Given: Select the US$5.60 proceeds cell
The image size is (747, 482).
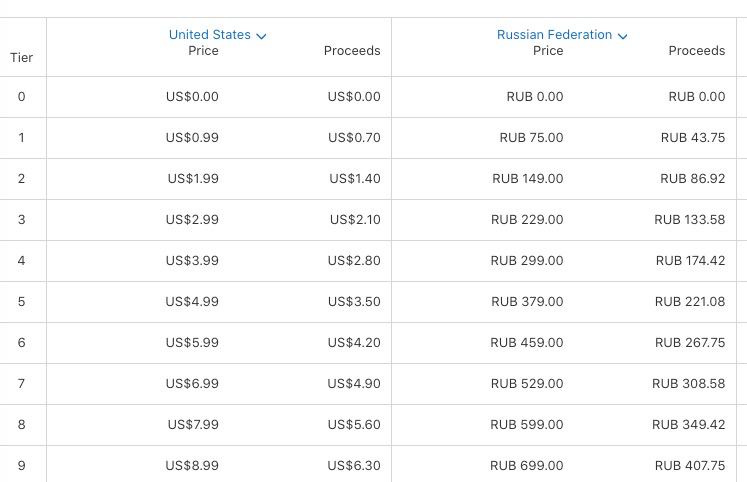Looking at the screenshot, I should [x=354, y=424].
